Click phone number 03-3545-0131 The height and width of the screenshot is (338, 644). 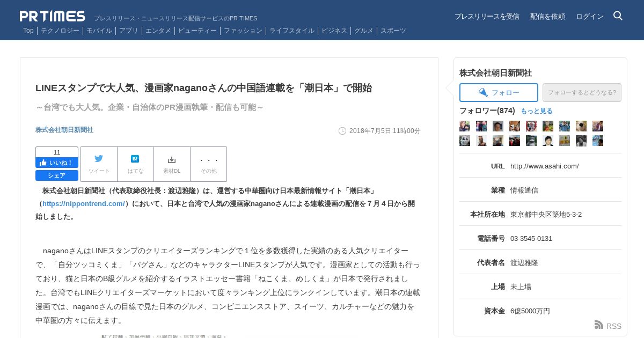[531, 238]
